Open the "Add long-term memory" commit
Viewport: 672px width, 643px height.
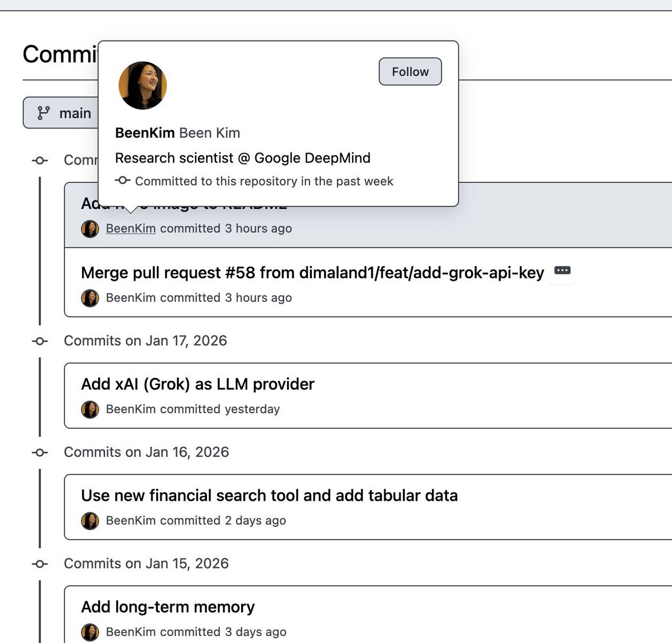point(167,607)
